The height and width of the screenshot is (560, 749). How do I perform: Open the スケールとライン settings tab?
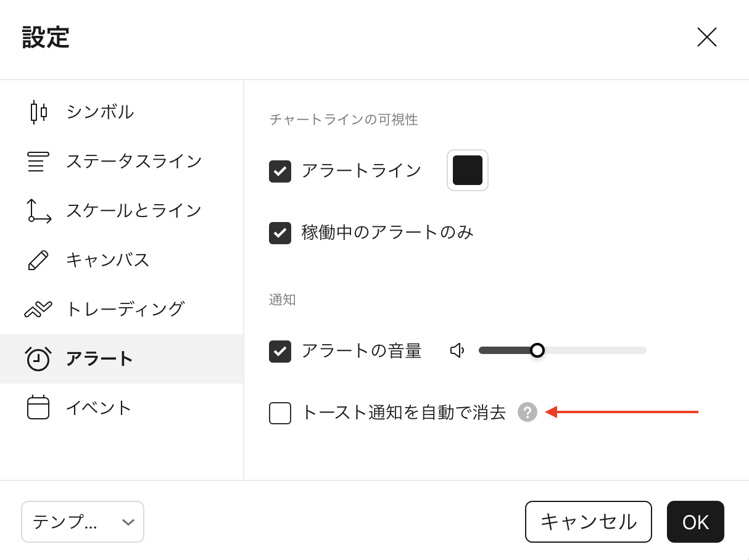tap(134, 211)
